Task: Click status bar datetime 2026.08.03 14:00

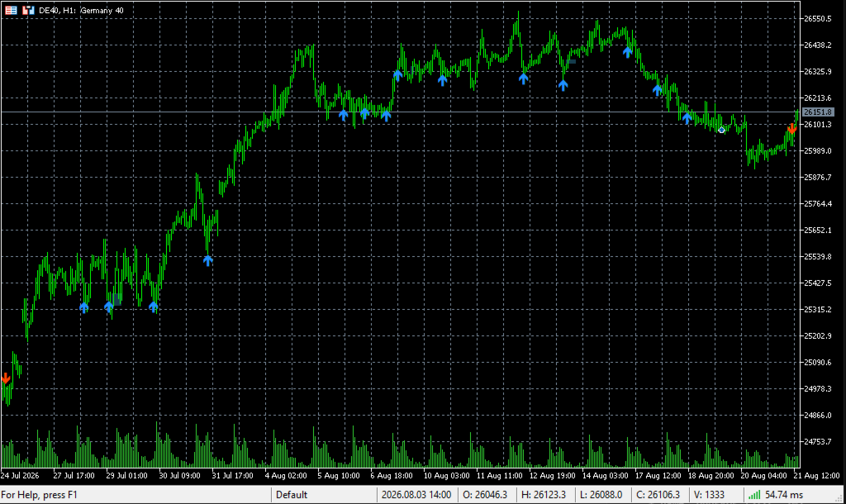Action: (416, 495)
